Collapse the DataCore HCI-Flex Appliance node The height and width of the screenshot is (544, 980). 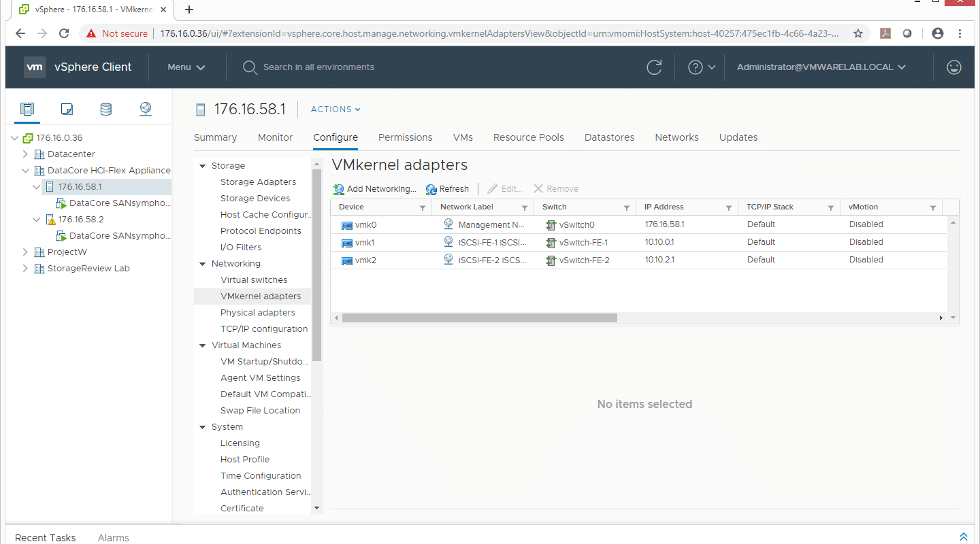tap(26, 171)
